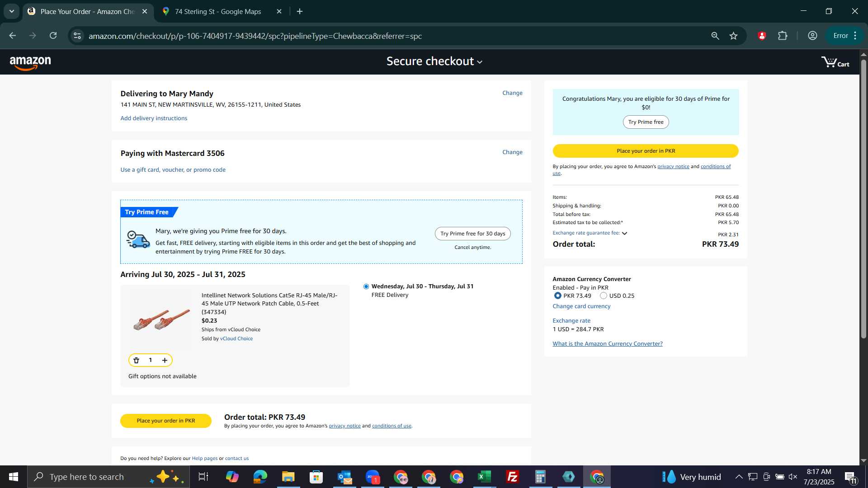Select Wednesday Jul 30 delivery option

coord(366,286)
